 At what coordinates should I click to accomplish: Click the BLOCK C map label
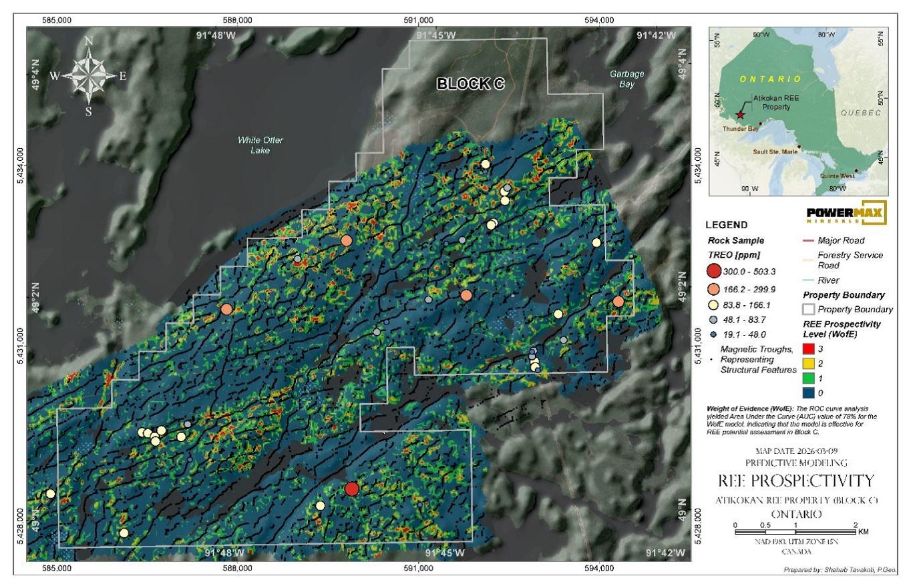pyautogui.click(x=470, y=84)
